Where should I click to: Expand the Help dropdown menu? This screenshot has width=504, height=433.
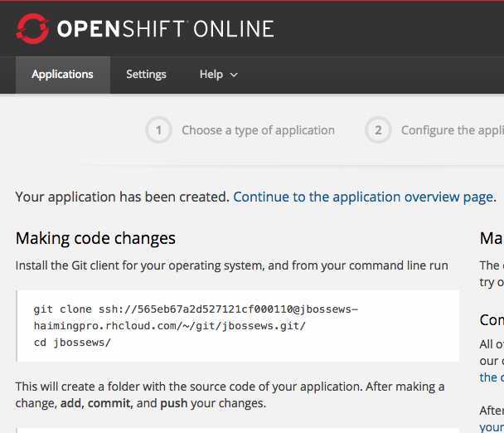[219, 75]
